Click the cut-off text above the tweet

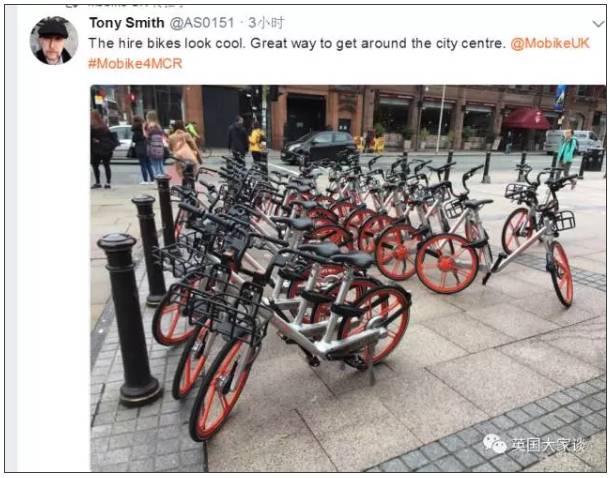point(124,4)
